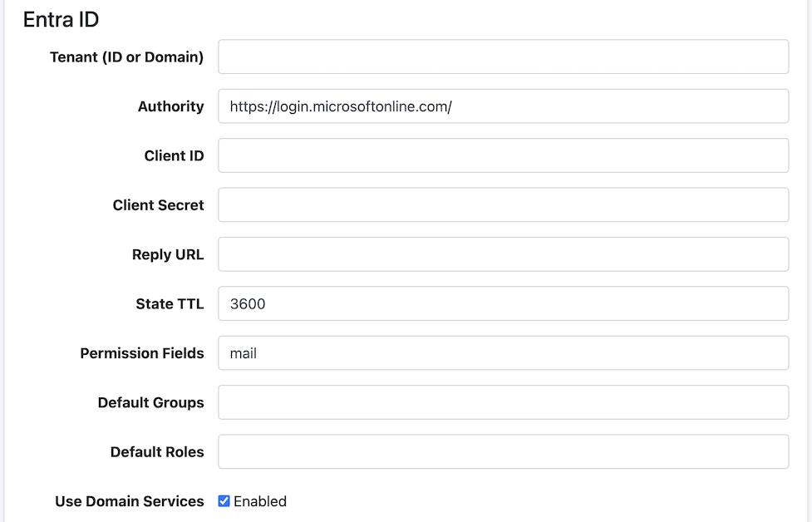
Task: Click the Permission Fields label
Action: [142, 353]
